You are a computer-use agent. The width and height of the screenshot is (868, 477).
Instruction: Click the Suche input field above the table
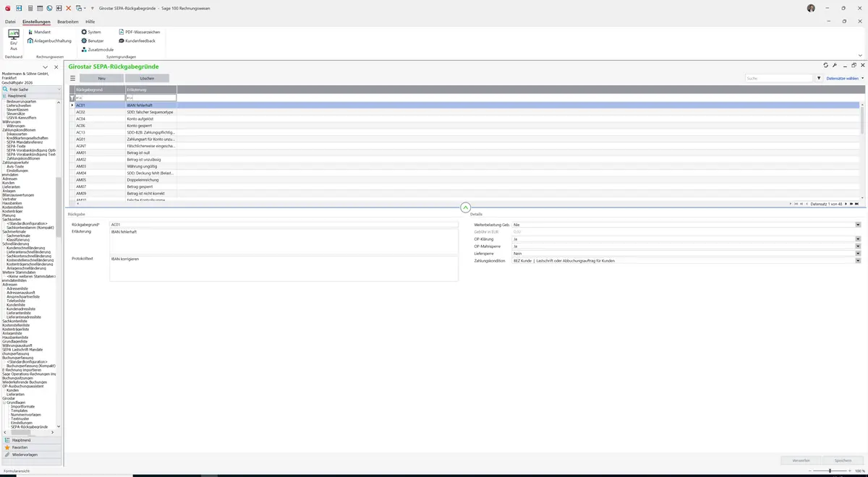point(780,78)
